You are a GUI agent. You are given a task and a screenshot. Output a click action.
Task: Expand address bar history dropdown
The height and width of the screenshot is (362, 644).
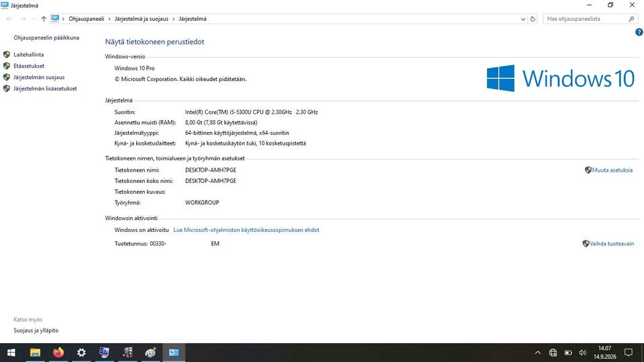point(523,19)
